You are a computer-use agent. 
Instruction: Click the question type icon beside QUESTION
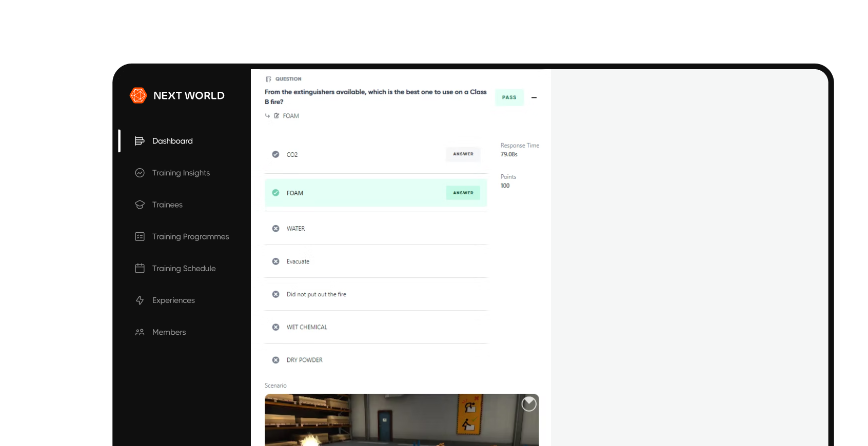click(268, 79)
